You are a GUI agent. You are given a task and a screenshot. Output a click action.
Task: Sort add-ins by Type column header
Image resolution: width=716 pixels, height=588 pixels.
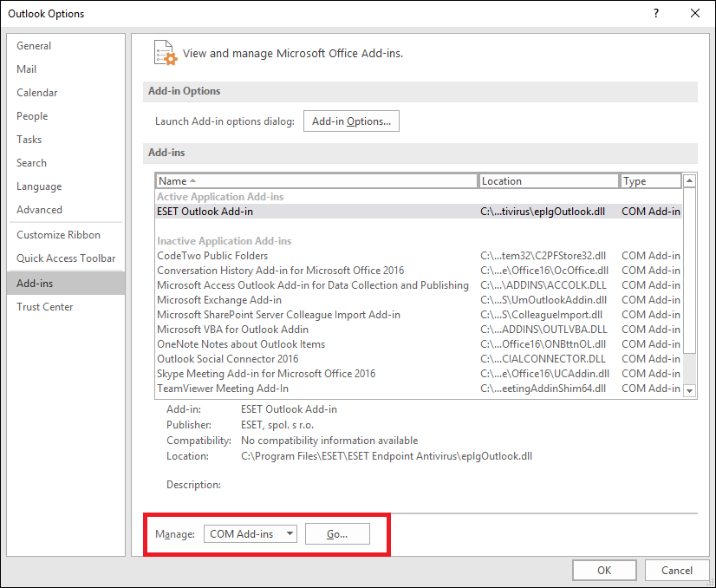click(650, 181)
